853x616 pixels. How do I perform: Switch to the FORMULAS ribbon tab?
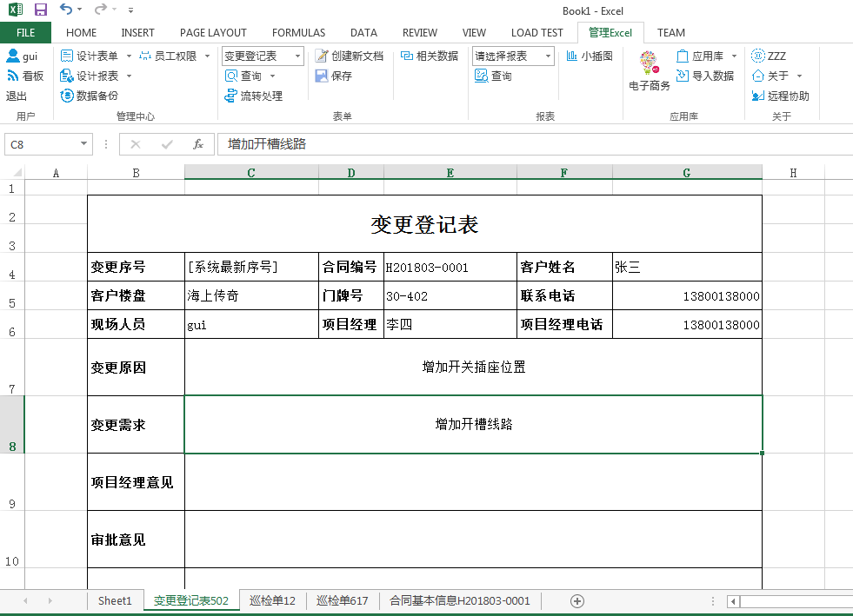coord(298,33)
